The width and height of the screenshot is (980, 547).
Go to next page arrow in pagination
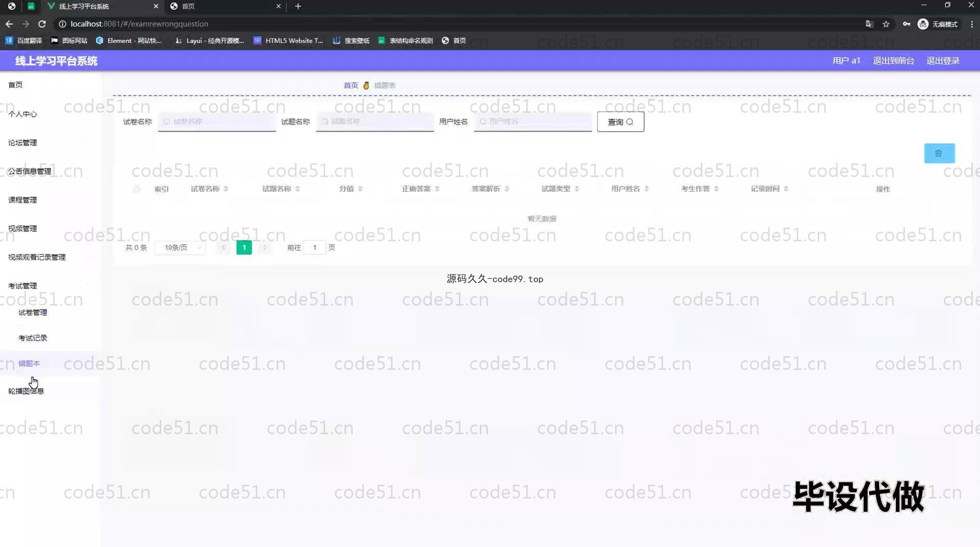(x=264, y=247)
